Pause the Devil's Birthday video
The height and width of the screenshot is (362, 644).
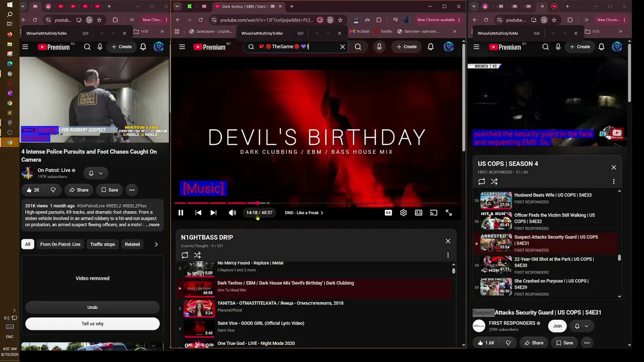[181, 213]
